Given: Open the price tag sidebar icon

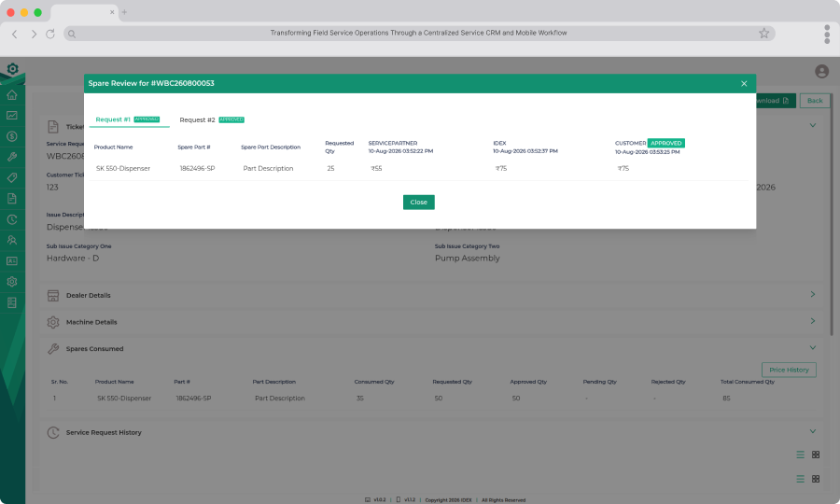Looking at the screenshot, I should click(x=12, y=178).
